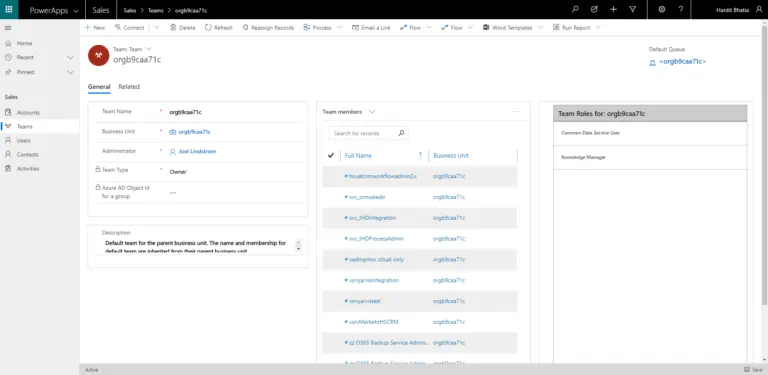Image resolution: width=768 pixels, height=375 pixels.
Task: Click the Refresh command
Action: (218, 28)
